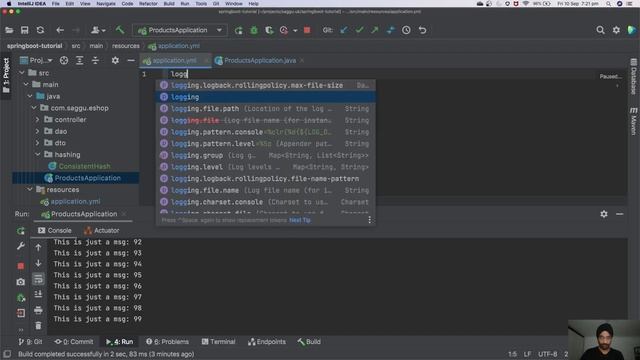Open dropdown arrow beside profiler run icon

click(x=295, y=31)
